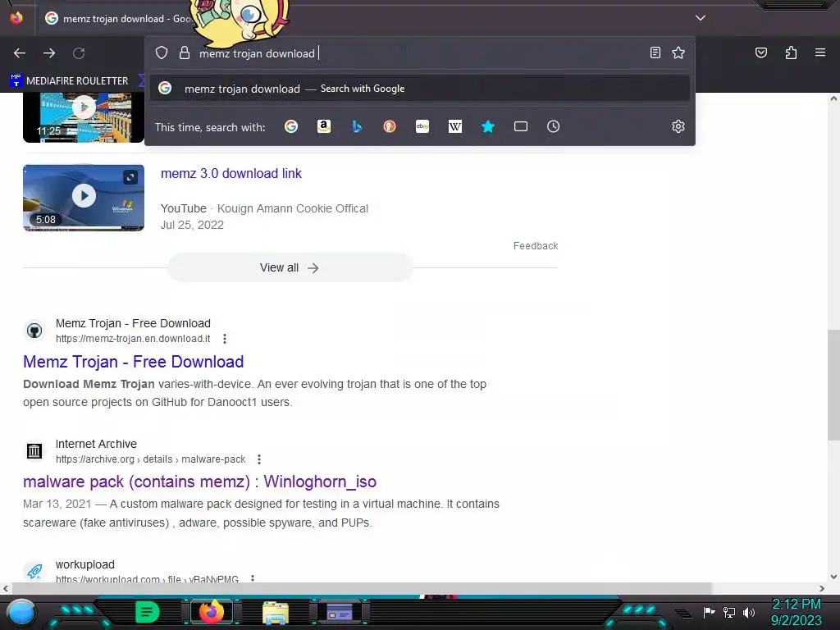Search history using the clock icon
The width and height of the screenshot is (840, 630).
[x=554, y=126]
